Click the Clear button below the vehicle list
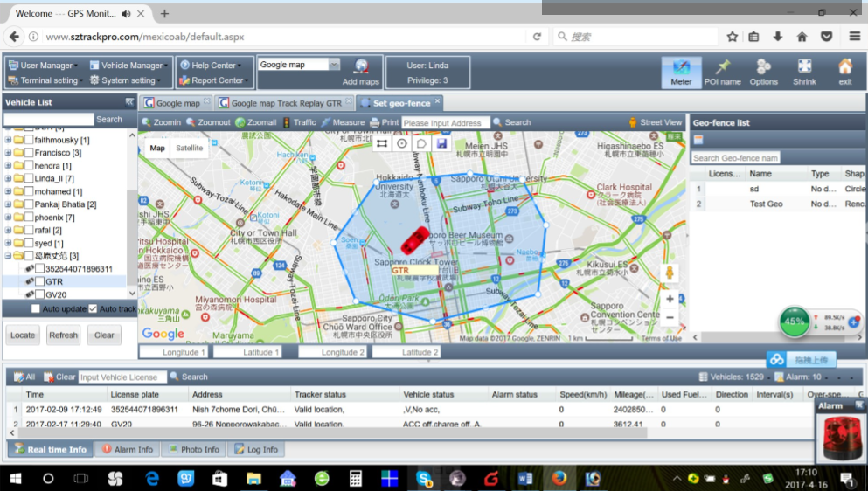 (104, 335)
